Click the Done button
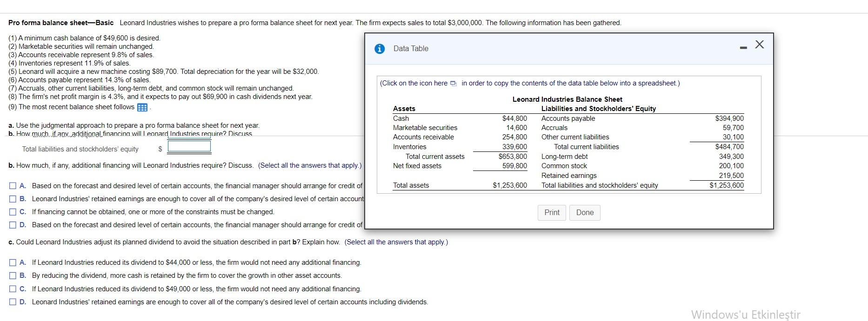Screen dimensions: 868x321 (585, 212)
